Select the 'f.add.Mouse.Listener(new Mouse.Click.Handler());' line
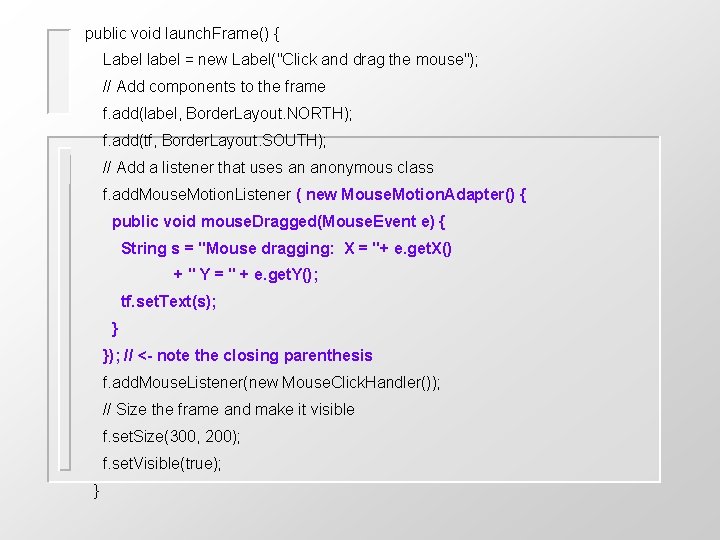The width and height of the screenshot is (720, 540). coord(271,382)
